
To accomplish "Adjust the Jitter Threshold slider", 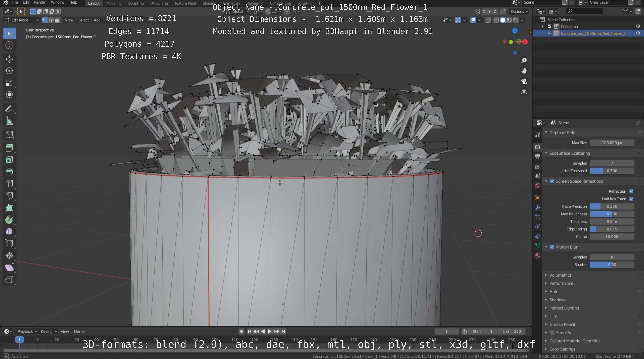I will [612, 171].
